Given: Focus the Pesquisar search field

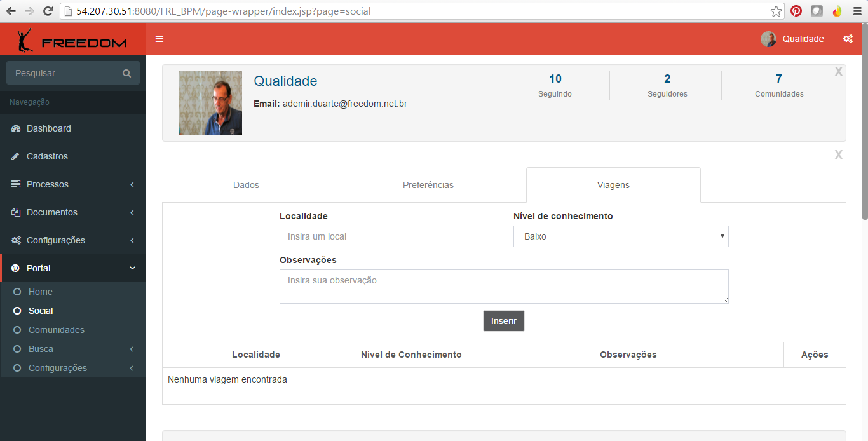Looking at the screenshot, I should pyautogui.click(x=67, y=73).
